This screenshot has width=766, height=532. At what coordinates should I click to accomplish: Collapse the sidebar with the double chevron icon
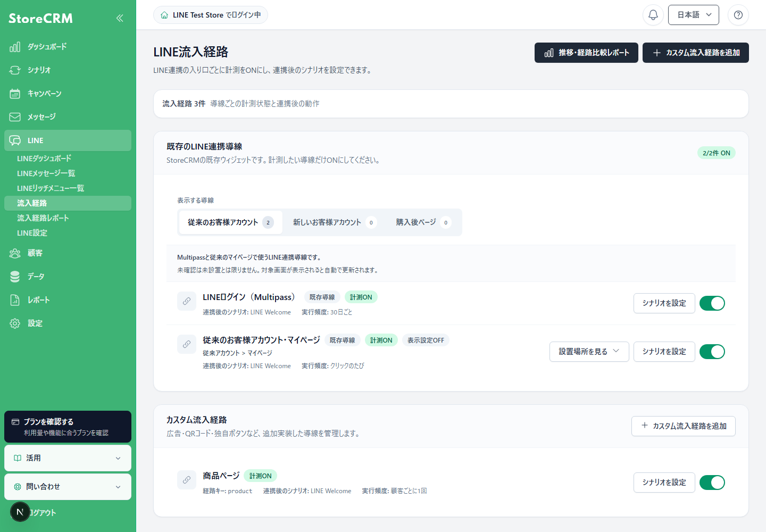(120, 18)
